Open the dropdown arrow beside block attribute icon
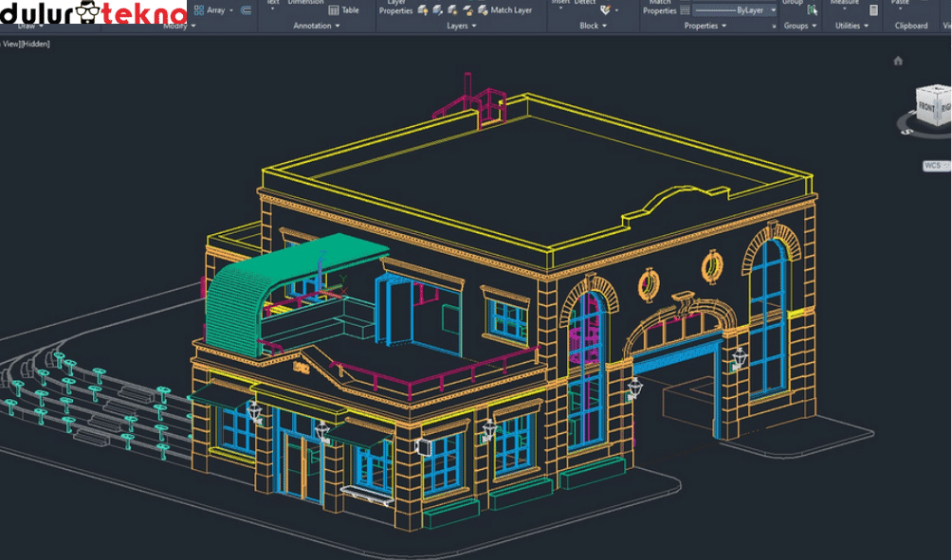Viewport: 952px width, 560px height. click(x=617, y=10)
